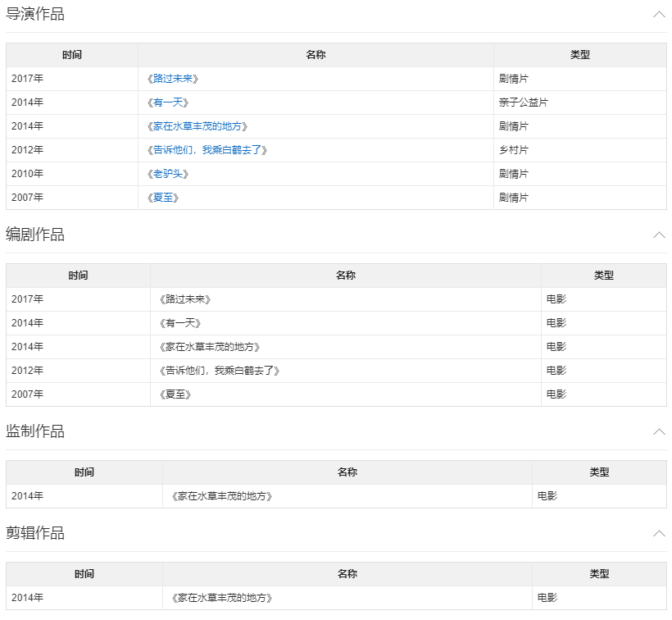Click 《夏至》 in the 编剧作品 table
Image resolution: width=672 pixels, height=620 pixels.
click(x=175, y=394)
